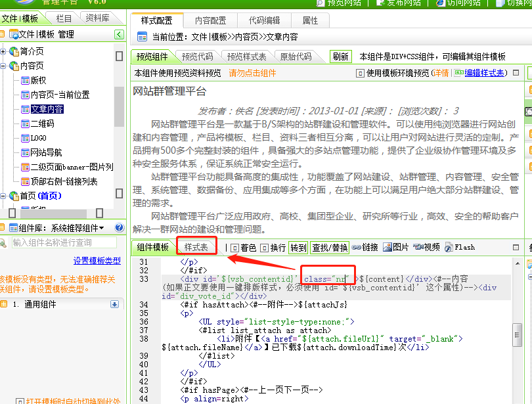
Task: Open the 编辑样式表 link
Action: (485, 73)
